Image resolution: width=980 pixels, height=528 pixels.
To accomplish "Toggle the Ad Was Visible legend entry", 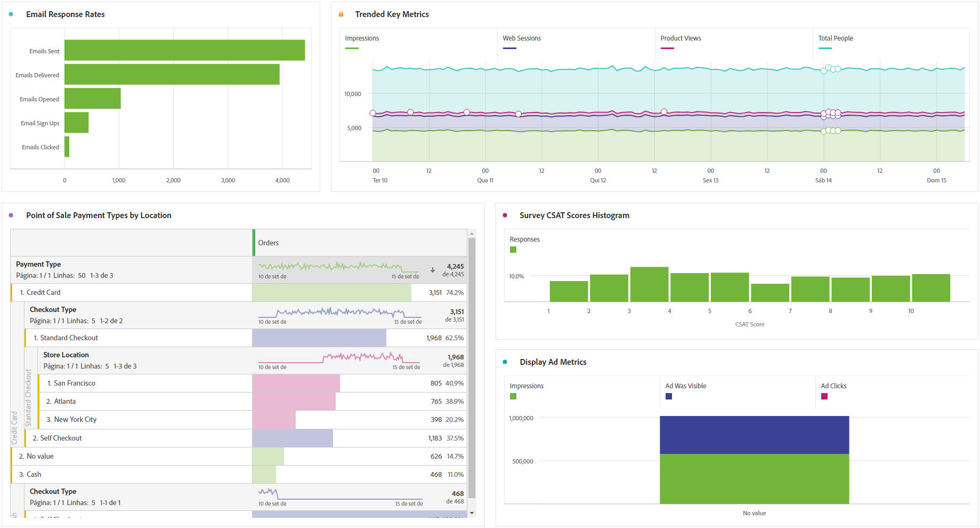I will tap(686, 391).
